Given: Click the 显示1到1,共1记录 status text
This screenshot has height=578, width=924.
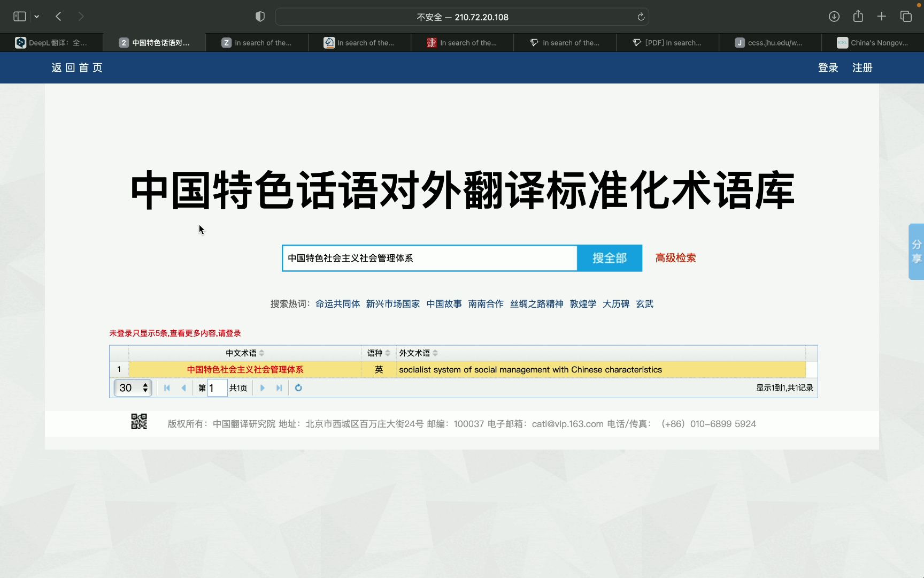Looking at the screenshot, I should 784,388.
